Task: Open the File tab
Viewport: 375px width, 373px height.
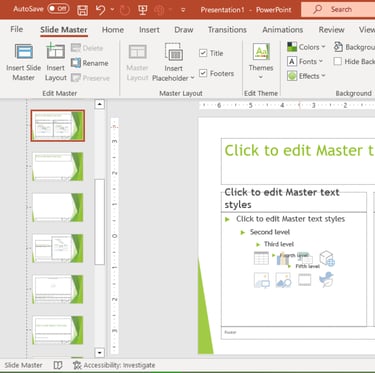Action: click(x=17, y=29)
